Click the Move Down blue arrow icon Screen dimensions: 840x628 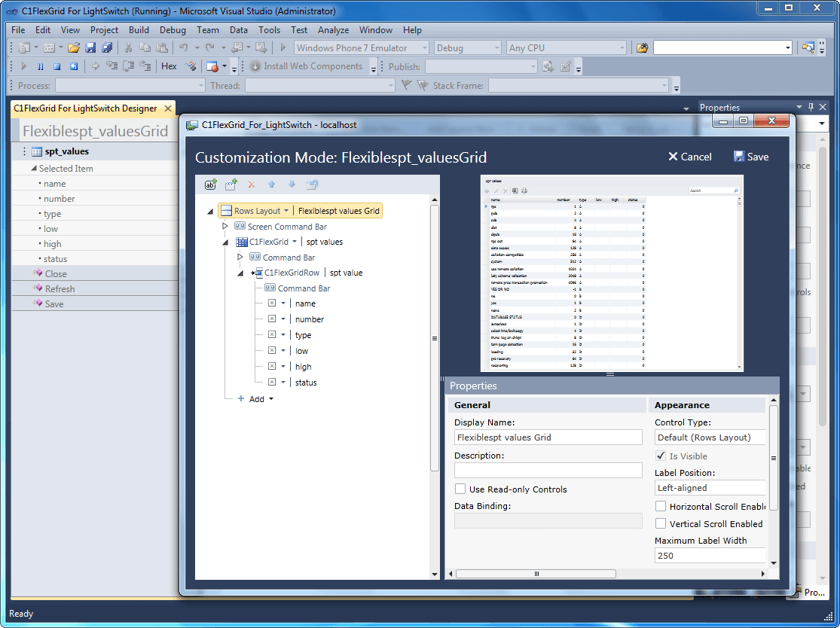click(x=292, y=184)
